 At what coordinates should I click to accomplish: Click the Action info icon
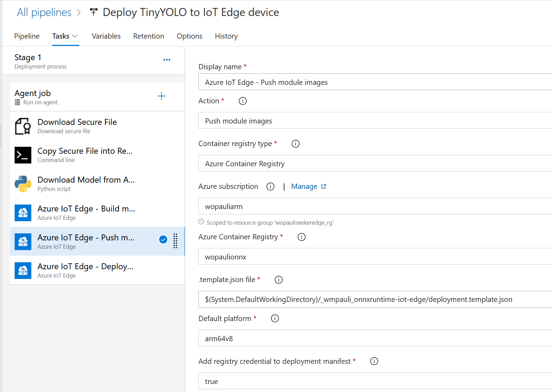243,101
